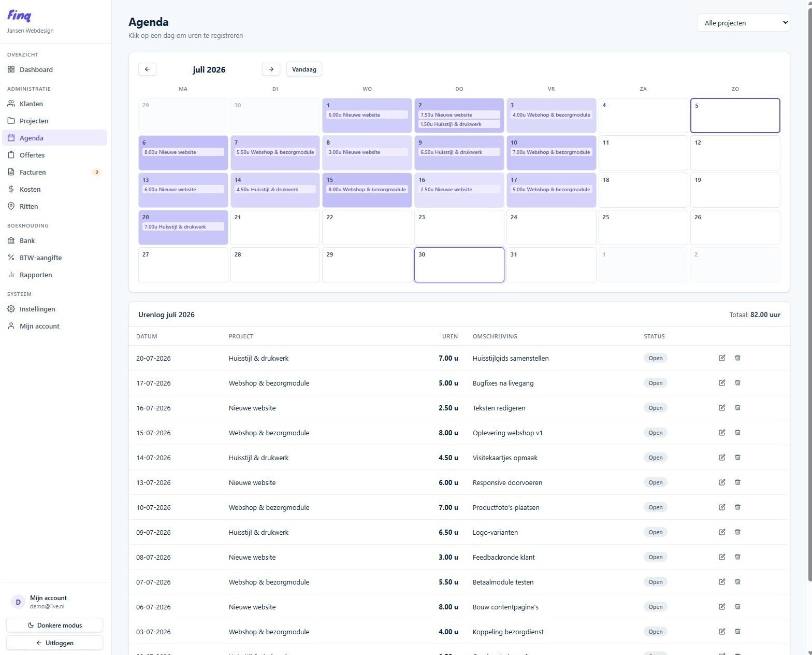The image size is (812, 655).
Task: Edit the Betaalmodule testen entry
Action: [x=722, y=582]
